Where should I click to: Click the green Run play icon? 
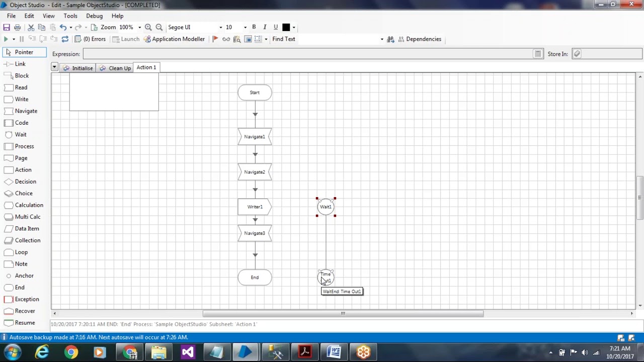6,39
